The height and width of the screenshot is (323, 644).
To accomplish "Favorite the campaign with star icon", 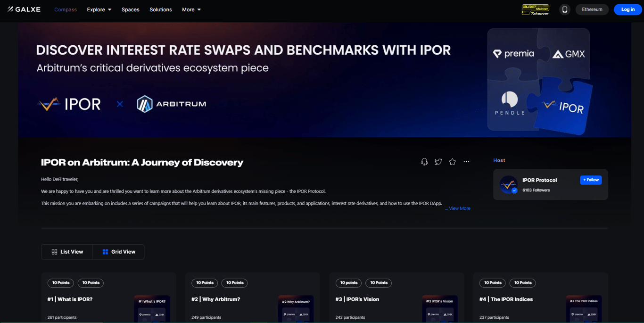I will pos(453,162).
